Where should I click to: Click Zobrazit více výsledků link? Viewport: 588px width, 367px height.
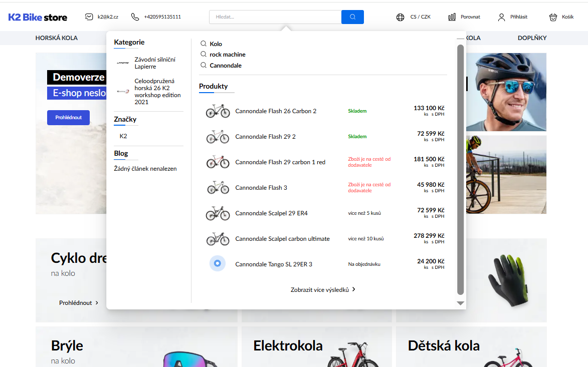pyautogui.click(x=319, y=289)
